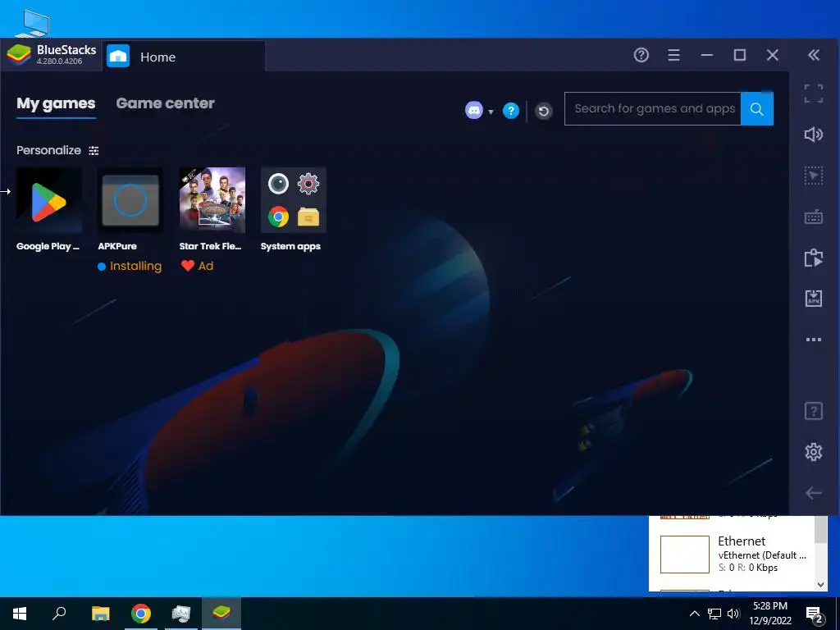Click the BlueStacks logo
Screen dimensions: 840x630
point(19,55)
